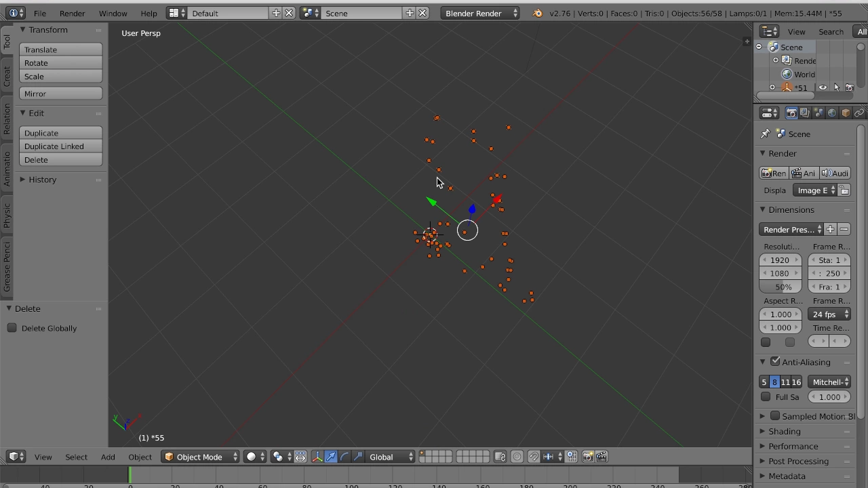Delete the Default screen layout
Screen dimensions: 868x488
click(x=289, y=13)
